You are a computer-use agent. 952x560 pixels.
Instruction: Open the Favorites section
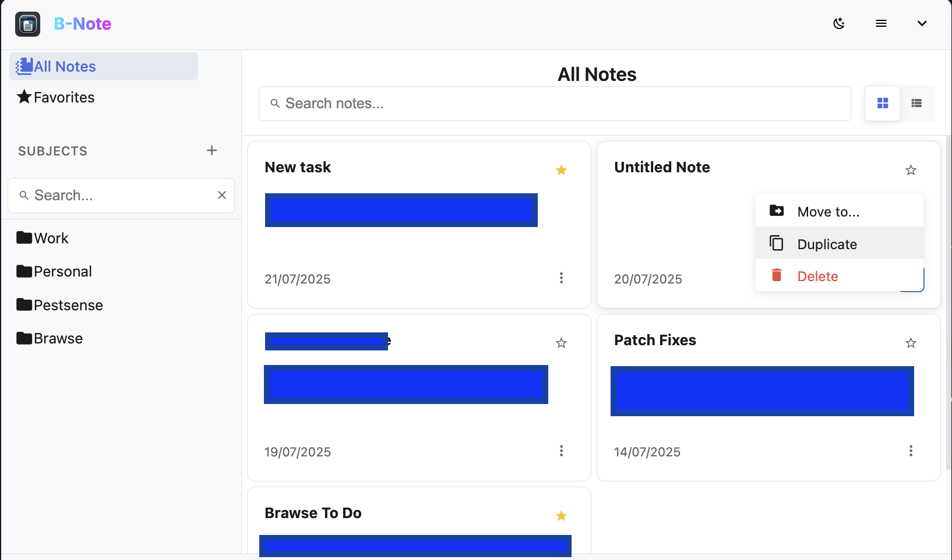click(63, 97)
